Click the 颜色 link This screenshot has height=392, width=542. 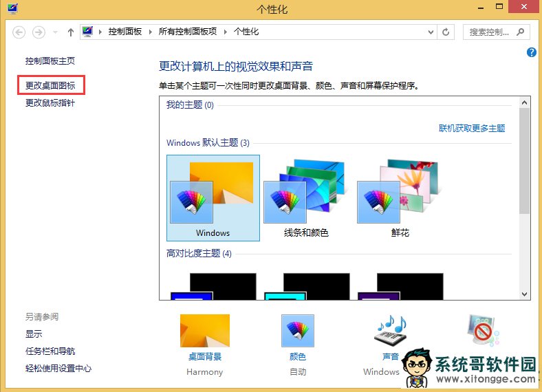[298, 356]
